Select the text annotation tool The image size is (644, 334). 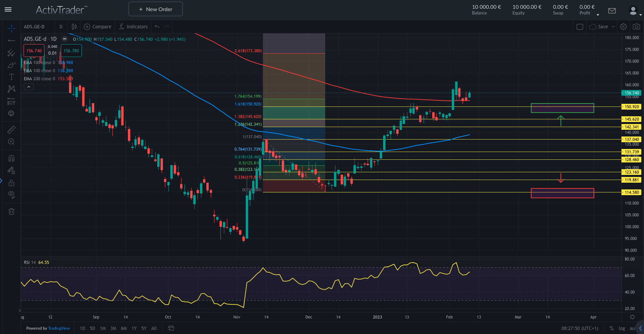tap(11, 77)
